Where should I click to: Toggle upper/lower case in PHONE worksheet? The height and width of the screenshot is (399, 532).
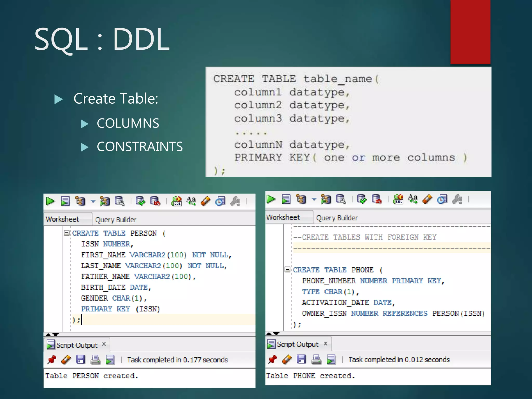point(413,199)
